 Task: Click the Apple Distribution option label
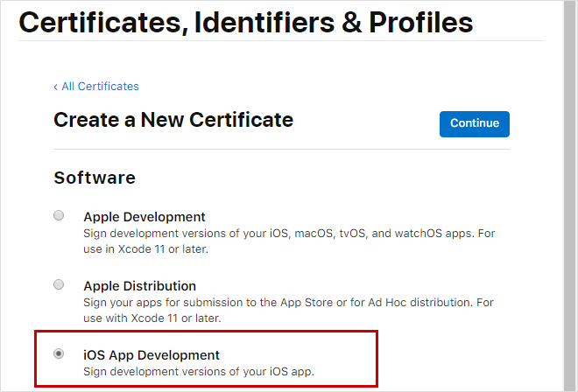coord(140,286)
